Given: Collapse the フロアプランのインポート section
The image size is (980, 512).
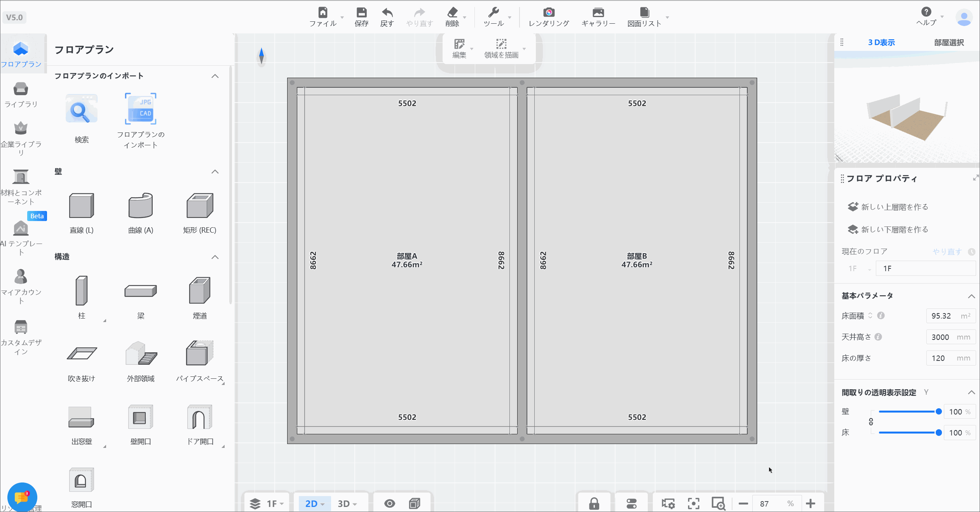Looking at the screenshot, I should coord(215,76).
